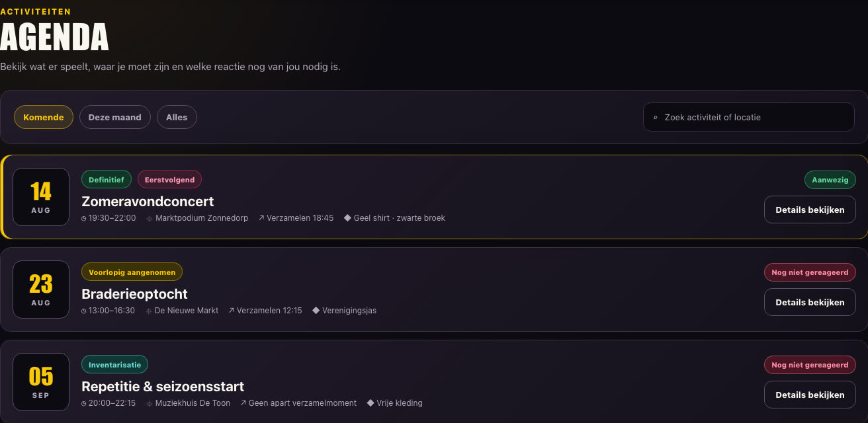Show Alles activities filter
The image size is (868, 423).
(177, 117)
